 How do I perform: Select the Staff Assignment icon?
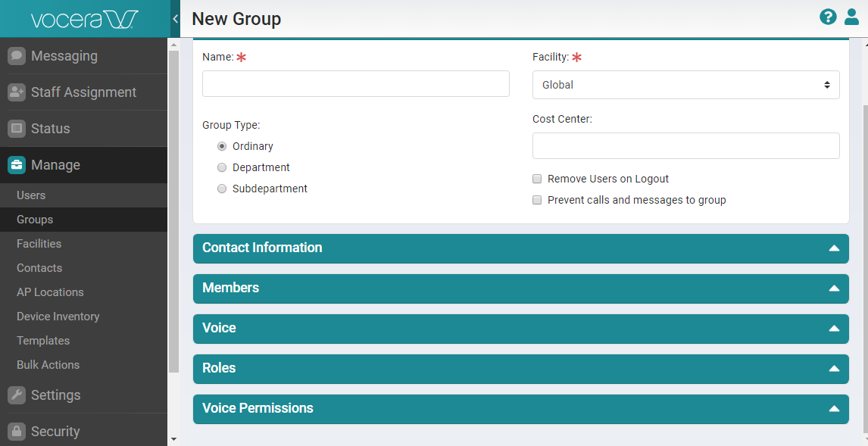pyautogui.click(x=17, y=92)
